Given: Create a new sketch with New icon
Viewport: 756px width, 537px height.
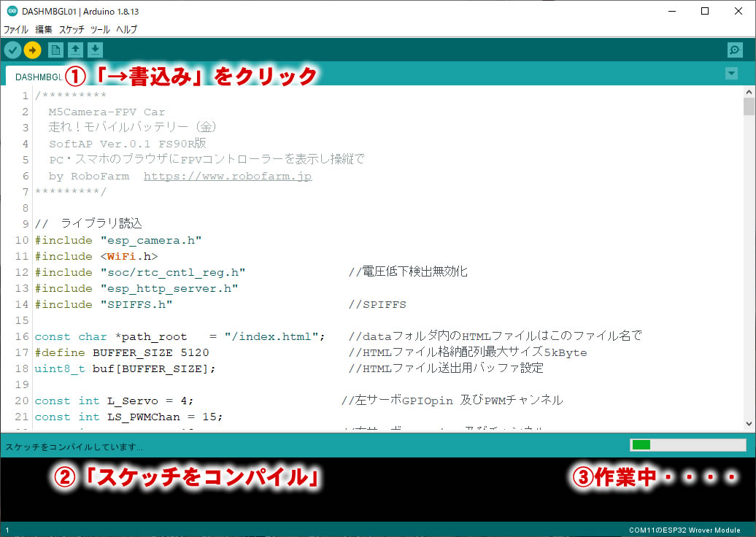Looking at the screenshot, I should [55, 50].
